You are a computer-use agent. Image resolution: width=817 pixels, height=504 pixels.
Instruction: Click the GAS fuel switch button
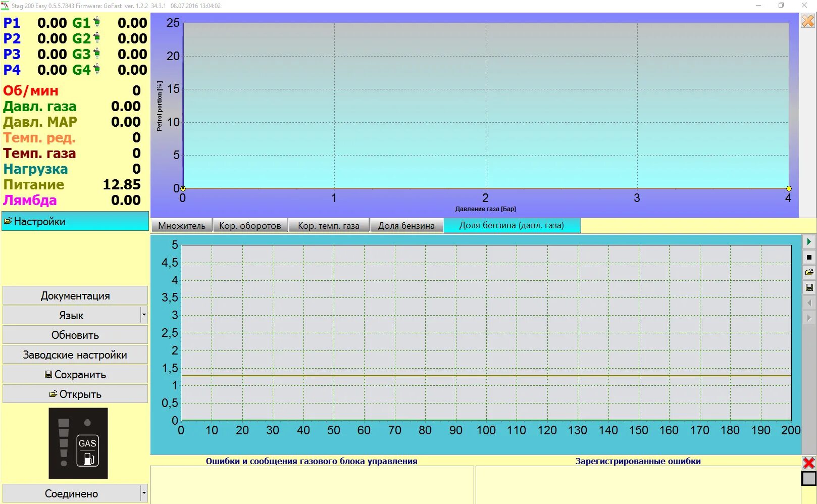pyautogui.click(x=87, y=450)
